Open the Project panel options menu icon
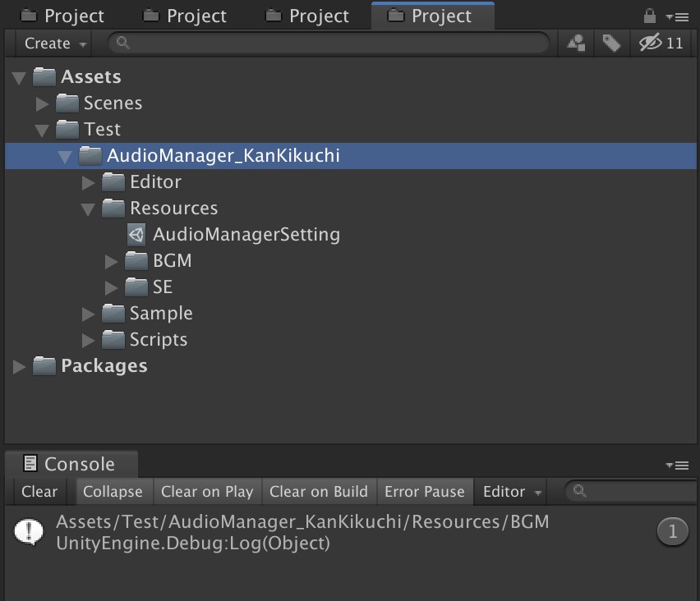The height and width of the screenshot is (601, 700). coord(679,16)
